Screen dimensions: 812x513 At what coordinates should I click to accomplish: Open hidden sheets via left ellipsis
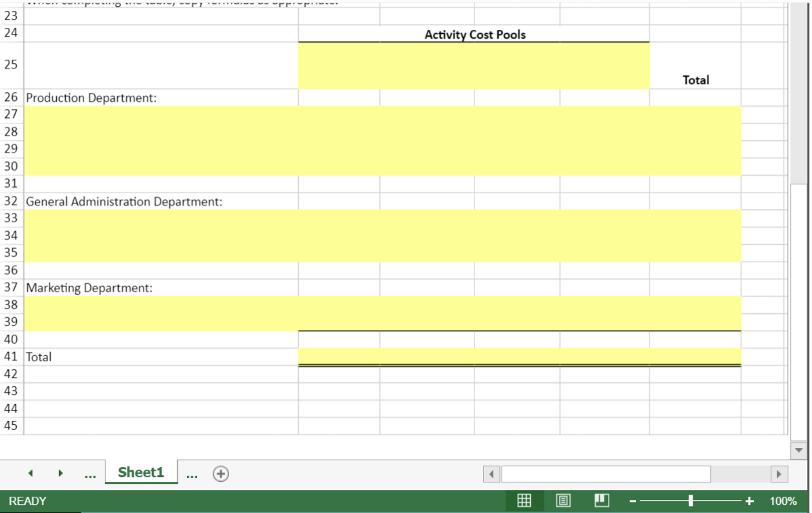pyautogui.click(x=89, y=474)
